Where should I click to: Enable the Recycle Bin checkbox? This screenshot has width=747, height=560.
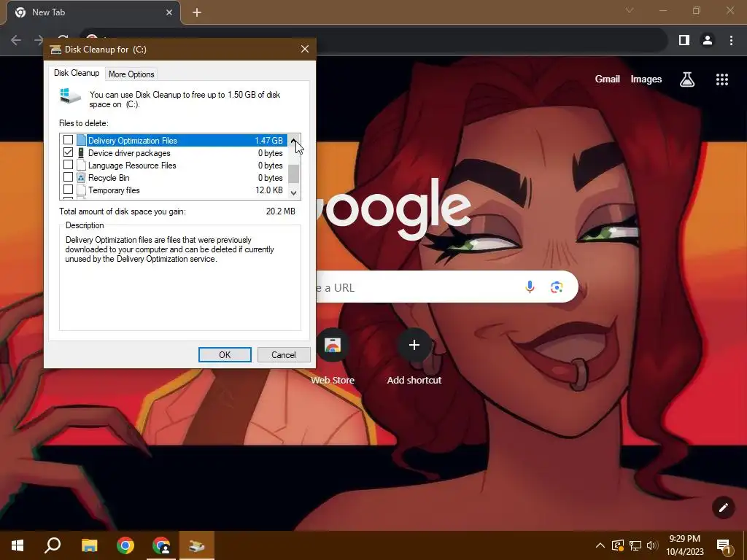[68, 177]
